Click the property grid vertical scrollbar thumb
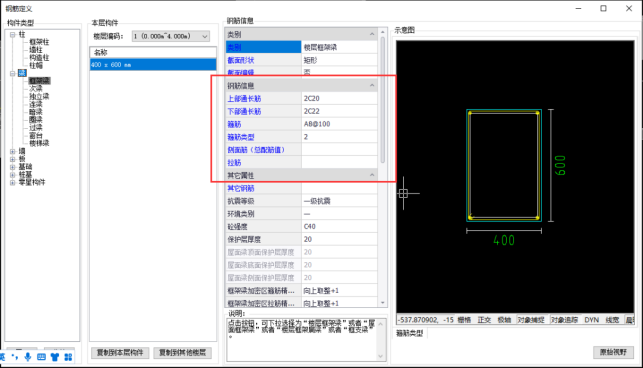643x368 pixels. pyautogui.click(x=383, y=100)
